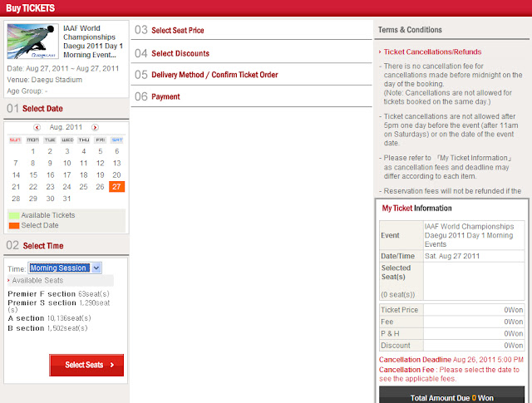This screenshot has height=403, width=532.
Task: Choose date 15 in August calendar
Action: [33, 174]
